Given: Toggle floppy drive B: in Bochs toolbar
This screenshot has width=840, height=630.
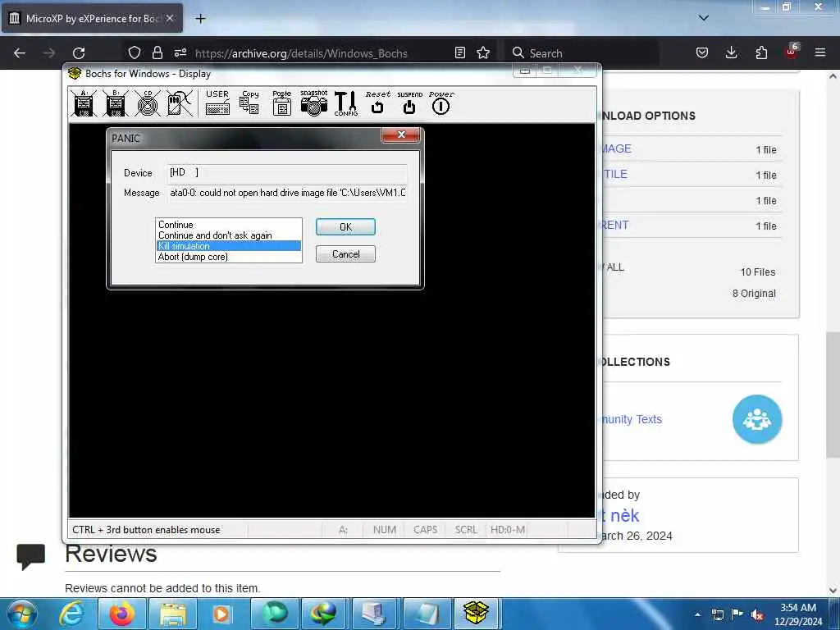Looking at the screenshot, I should tap(116, 103).
